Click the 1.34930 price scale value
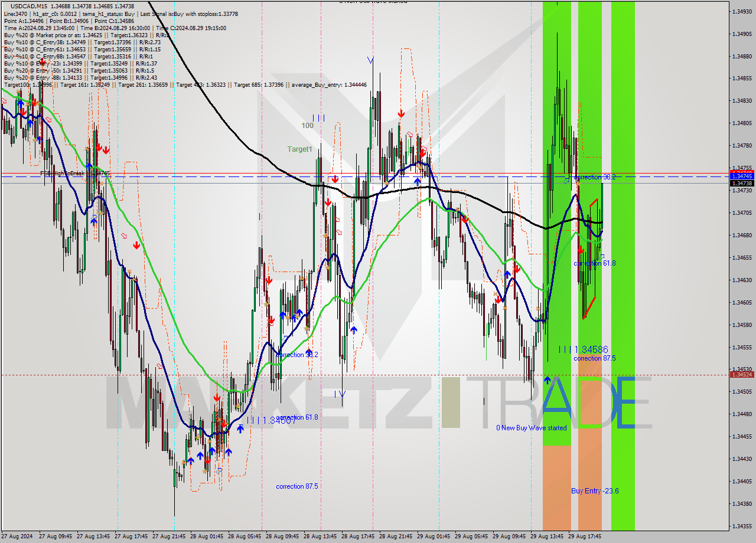The image size is (756, 543). pos(741,12)
